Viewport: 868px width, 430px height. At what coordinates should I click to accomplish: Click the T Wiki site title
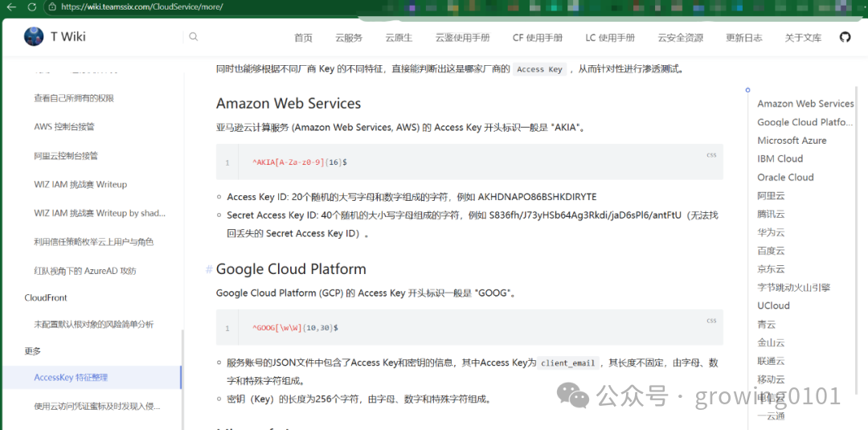click(x=68, y=36)
